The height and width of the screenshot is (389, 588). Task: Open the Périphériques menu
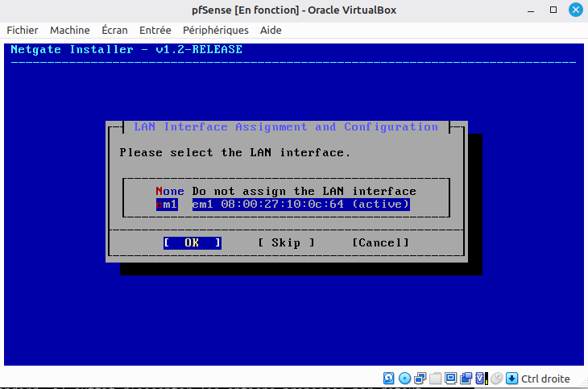pyautogui.click(x=216, y=30)
